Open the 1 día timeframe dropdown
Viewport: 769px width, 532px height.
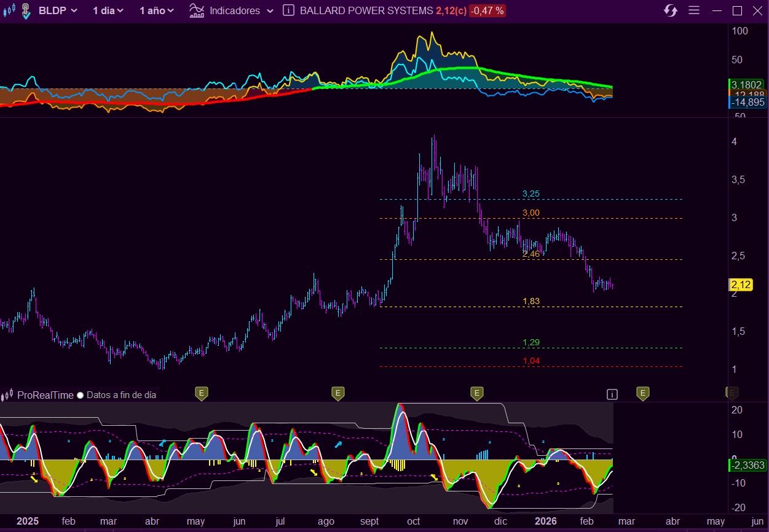point(108,10)
